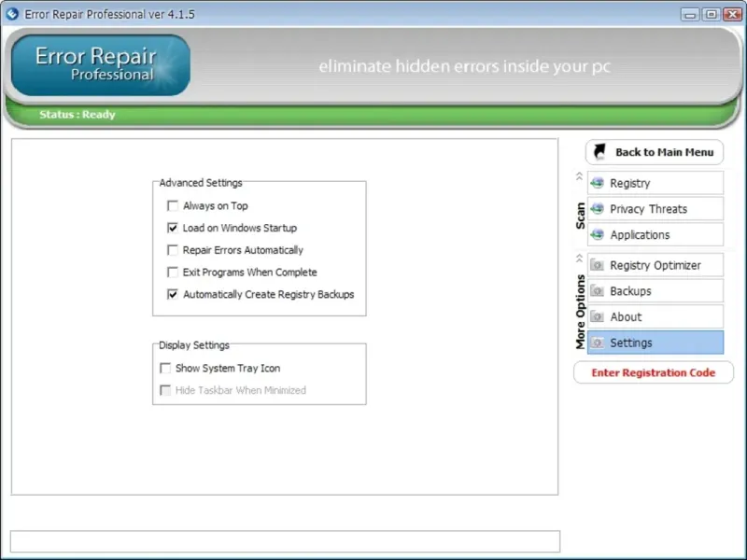Go to the Backups section

[x=655, y=291]
